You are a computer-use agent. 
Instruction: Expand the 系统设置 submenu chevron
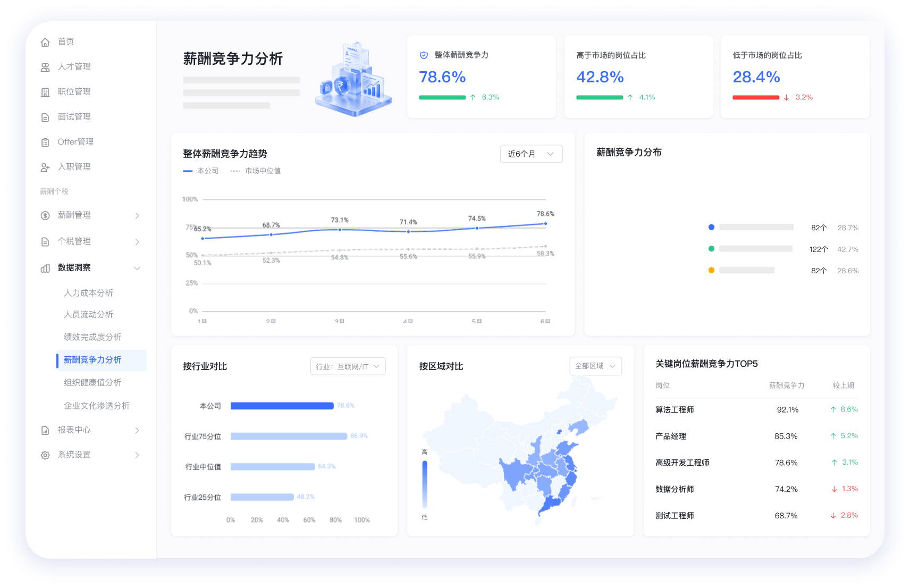pyautogui.click(x=137, y=455)
